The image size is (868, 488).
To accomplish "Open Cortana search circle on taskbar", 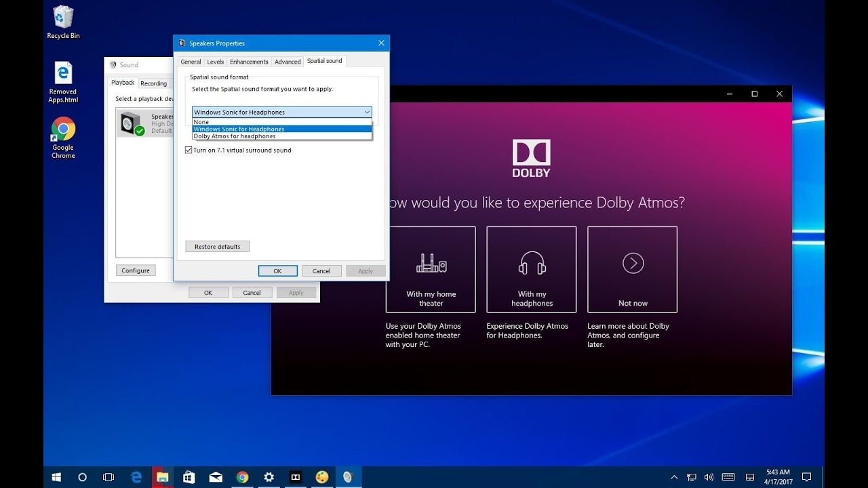I will (82, 477).
